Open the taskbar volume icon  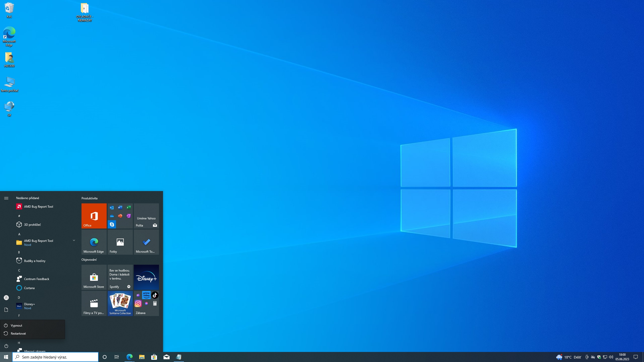pyautogui.click(x=611, y=357)
